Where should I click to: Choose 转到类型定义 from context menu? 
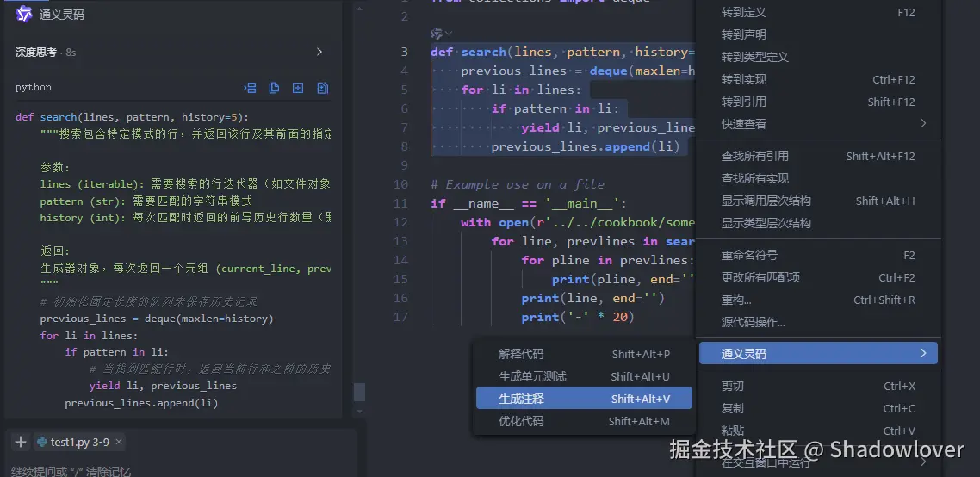[817, 57]
